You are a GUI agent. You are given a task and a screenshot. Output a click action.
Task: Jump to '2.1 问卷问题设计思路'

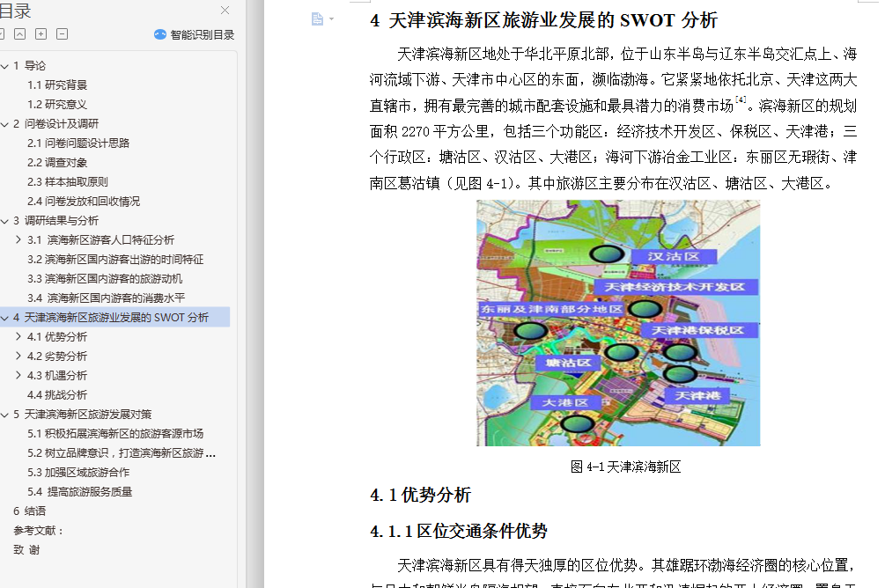pos(78,143)
